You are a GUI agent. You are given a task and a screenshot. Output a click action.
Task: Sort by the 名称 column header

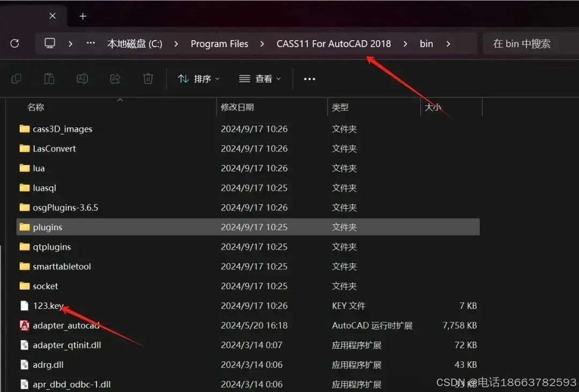[x=36, y=107]
